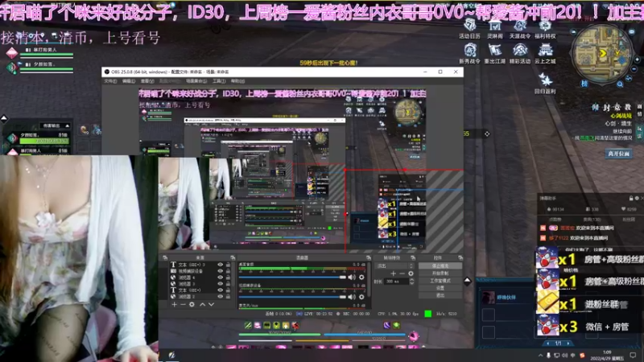The width and height of the screenshot is (644, 362).
Task: Click the volume icon in system tray
Action: click(x=565, y=355)
